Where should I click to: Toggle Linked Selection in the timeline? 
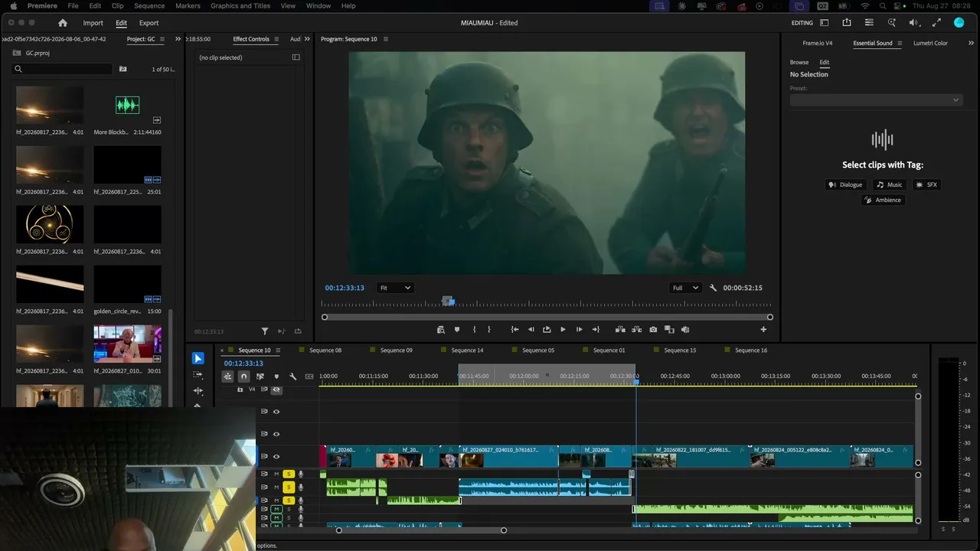pyautogui.click(x=260, y=377)
